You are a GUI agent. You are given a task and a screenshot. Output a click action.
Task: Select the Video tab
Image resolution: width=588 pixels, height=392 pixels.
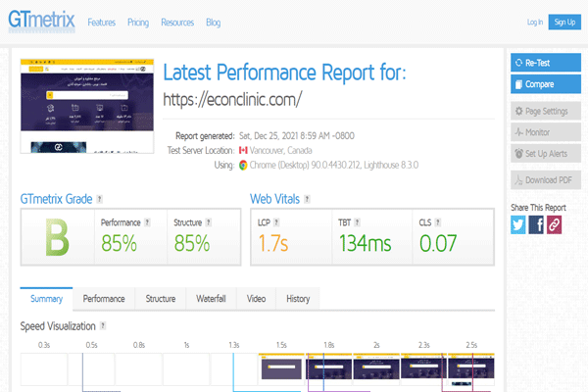[x=256, y=299]
